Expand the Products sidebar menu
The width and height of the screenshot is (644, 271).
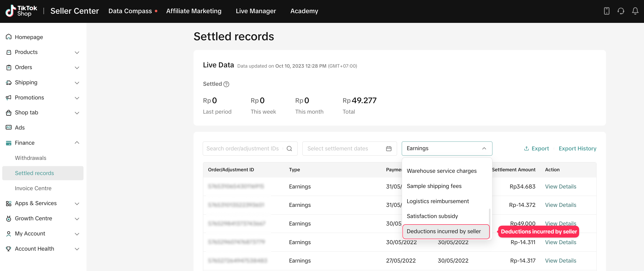click(77, 52)
